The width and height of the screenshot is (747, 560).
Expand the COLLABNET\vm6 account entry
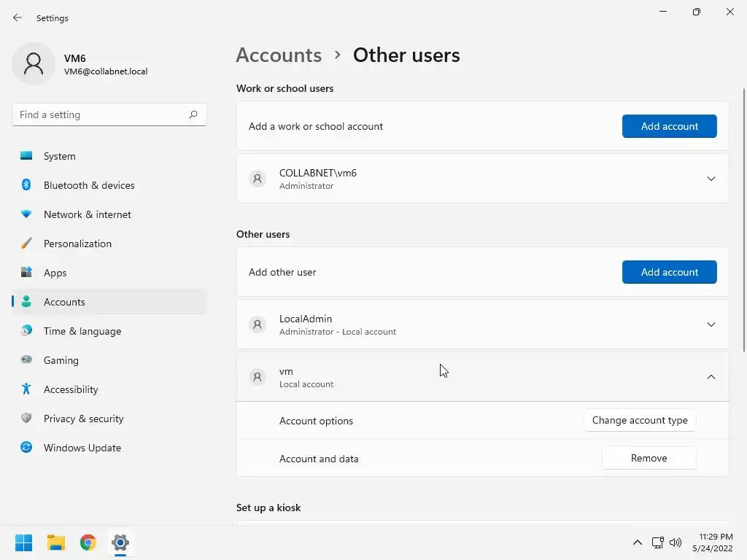tap(711, 179)
